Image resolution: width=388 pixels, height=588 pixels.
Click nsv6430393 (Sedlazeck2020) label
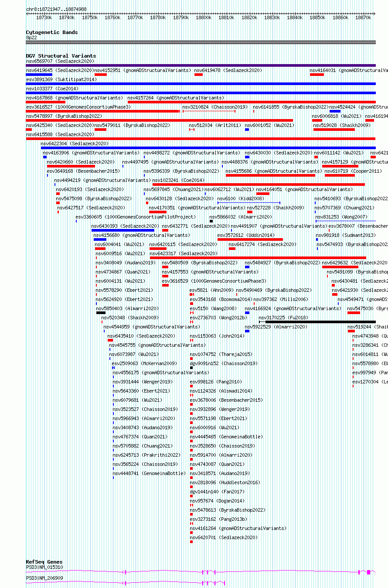click(x=125, y=226)
